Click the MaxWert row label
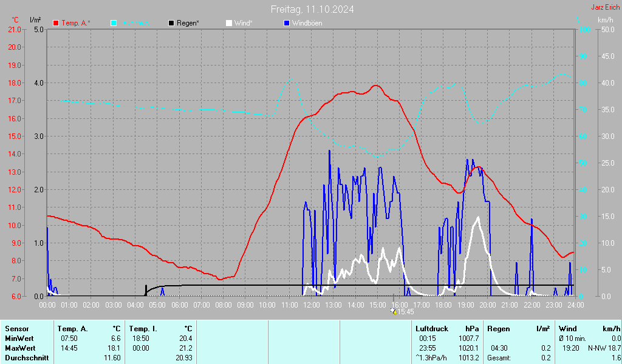The width and height of the screenshot is (622, 364). pos(20,348)
